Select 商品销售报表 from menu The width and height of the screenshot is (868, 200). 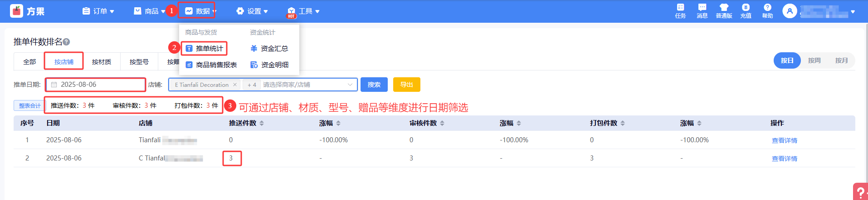[x=211, y=65]
